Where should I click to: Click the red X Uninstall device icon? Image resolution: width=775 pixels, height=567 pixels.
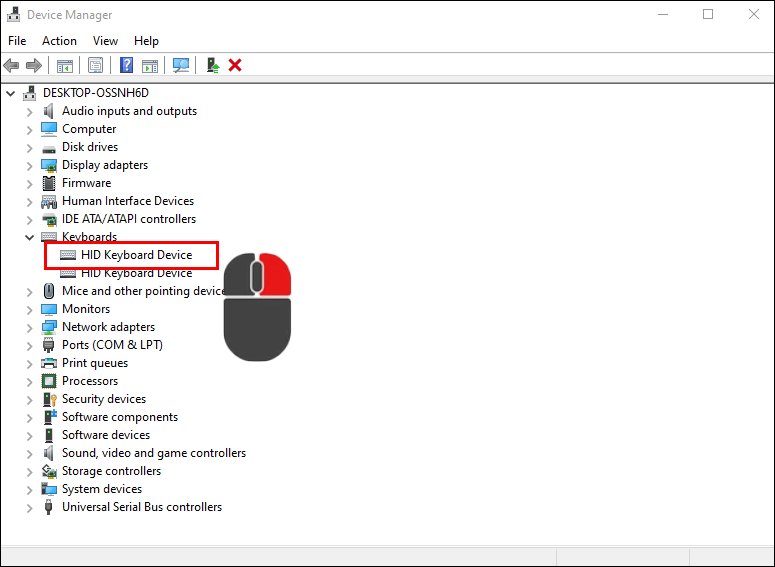(x=235, y=65)
